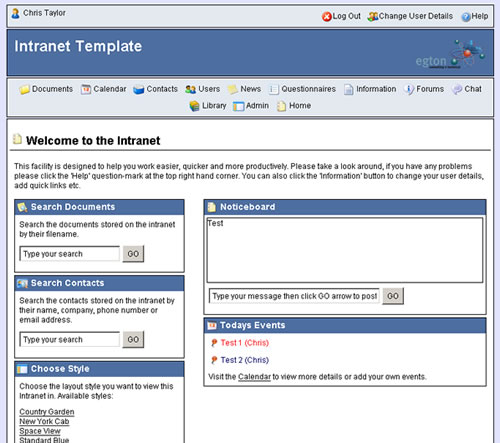Screen dimensions: 500x443
Task: Click GO button under Search Documents
Action: tap(133, 254)
